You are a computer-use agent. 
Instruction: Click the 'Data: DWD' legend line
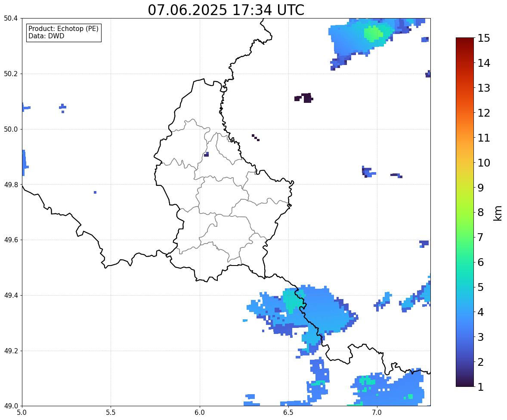pos(46,36)
